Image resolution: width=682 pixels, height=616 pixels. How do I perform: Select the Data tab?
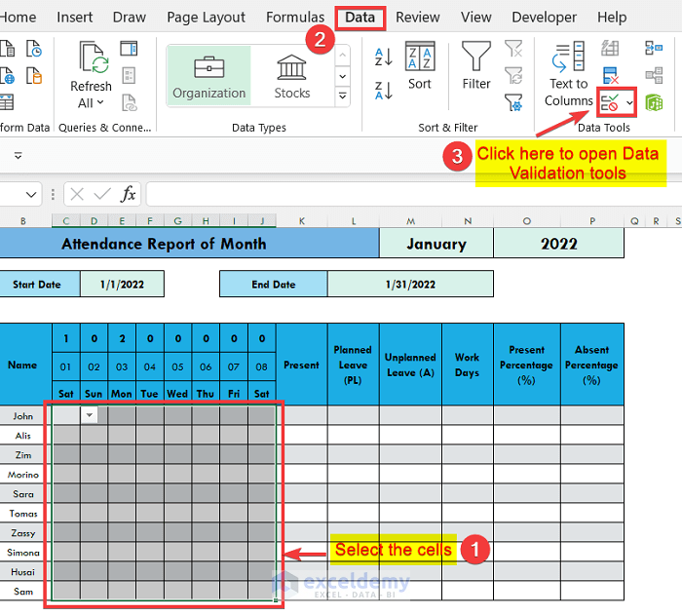(x=360, y=18)
